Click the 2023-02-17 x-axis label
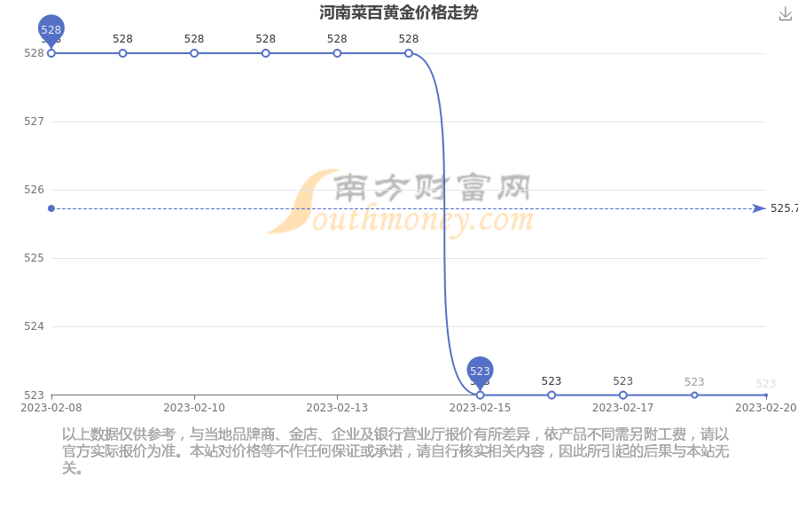The width and height of the screenshot is (798, 532). [x=623, y=408]
